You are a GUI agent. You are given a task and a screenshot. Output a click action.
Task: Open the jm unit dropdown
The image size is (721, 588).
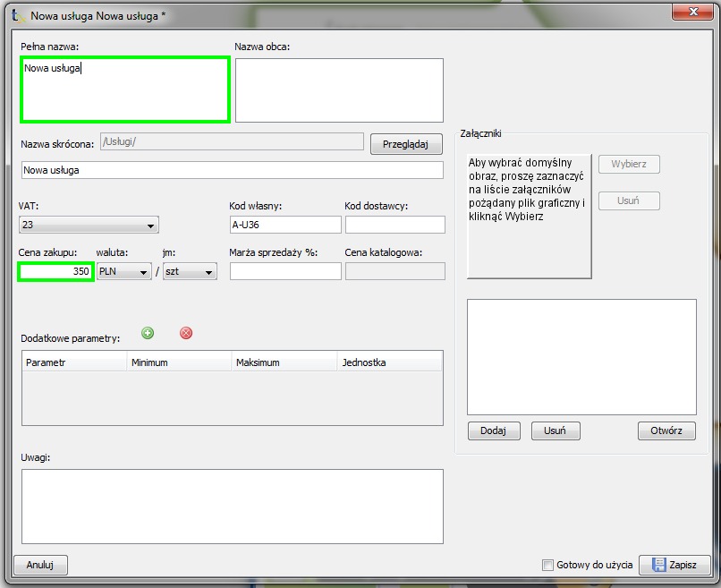click(190, 271)
